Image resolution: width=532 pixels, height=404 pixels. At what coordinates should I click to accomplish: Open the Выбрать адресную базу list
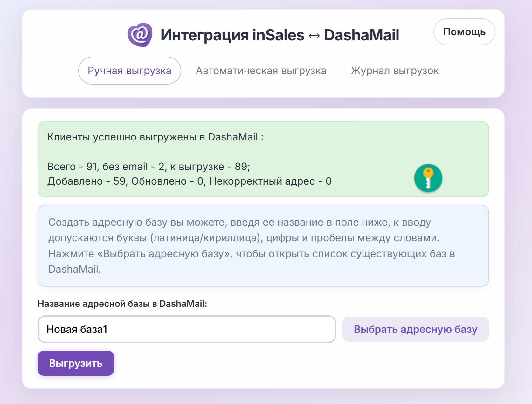pyautogui.click(x=416, y=329)
